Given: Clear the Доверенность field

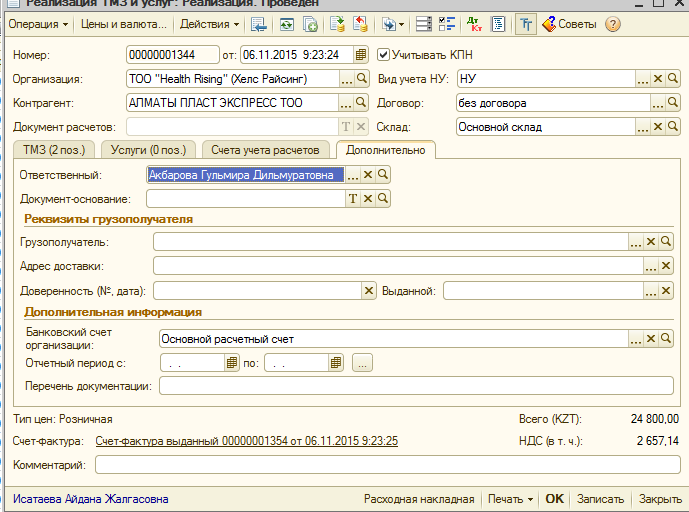Looking at the screenshot, I should tap(369, 291).
